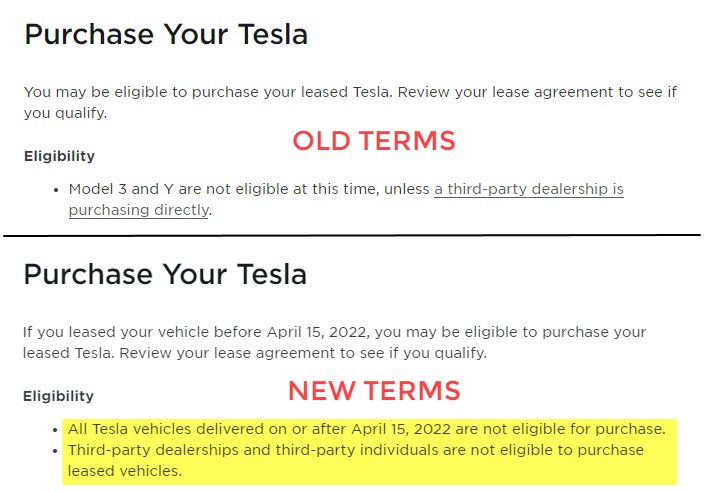Screen dimensions: 708x492
Task: Click the horizontal divider line between the sections
Action: pos(350,236)
